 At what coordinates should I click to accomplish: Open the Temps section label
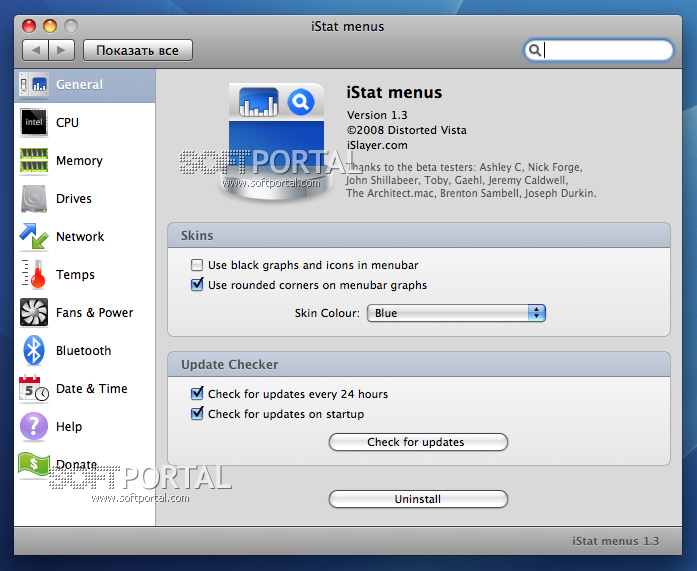coord(75,275)
